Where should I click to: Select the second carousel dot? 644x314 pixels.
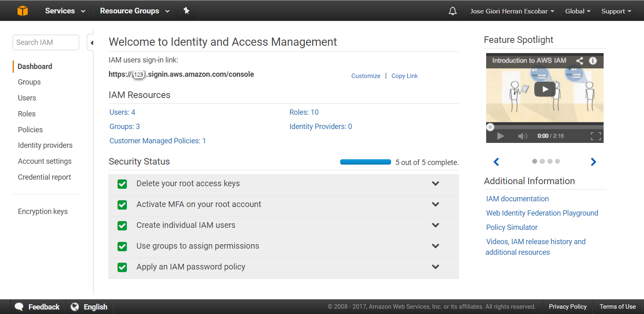coord(542,161)
